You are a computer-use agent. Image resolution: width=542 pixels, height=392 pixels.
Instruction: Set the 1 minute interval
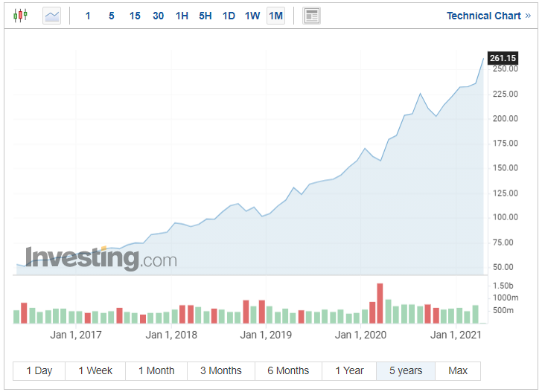pos(88,16)
